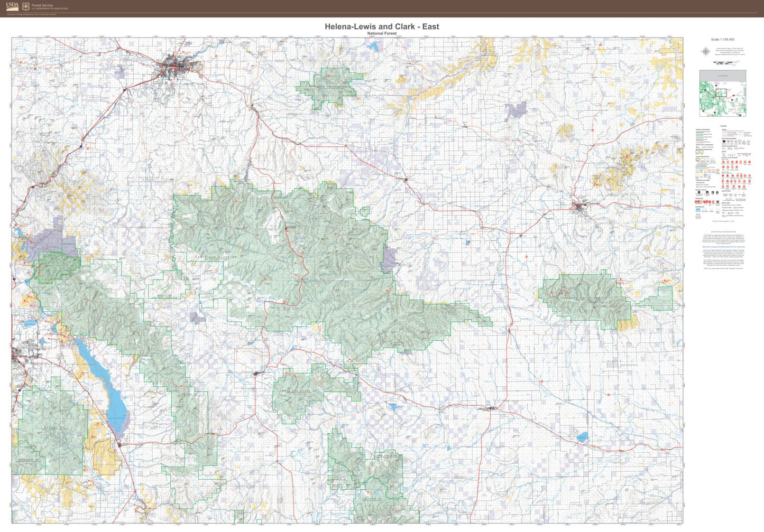Select the state route marker icon in legend
Screen dimensions: 764x532
(x=732, y=141)
